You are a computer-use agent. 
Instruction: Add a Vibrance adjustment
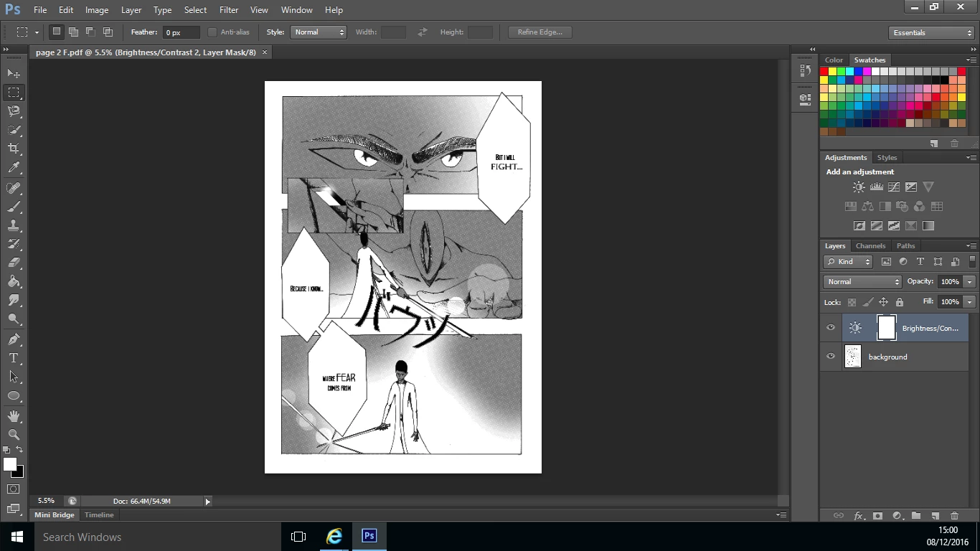pyautogui.click(x=928, y=187)
